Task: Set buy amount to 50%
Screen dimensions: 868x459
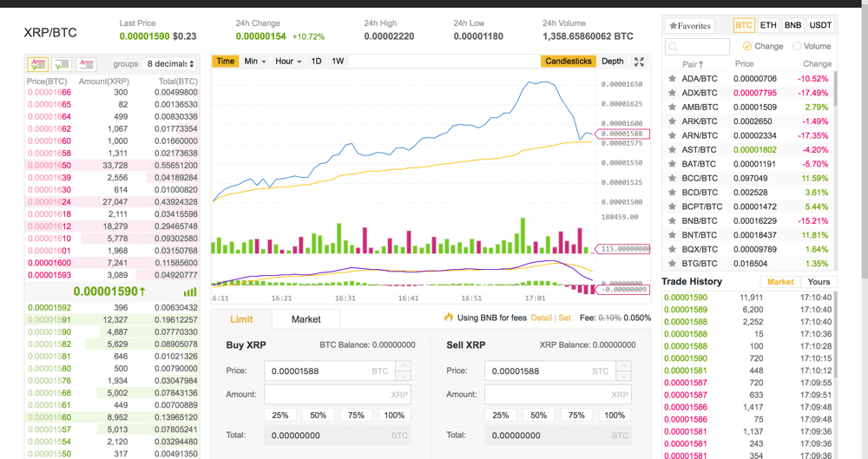Action: pos(318,416)
